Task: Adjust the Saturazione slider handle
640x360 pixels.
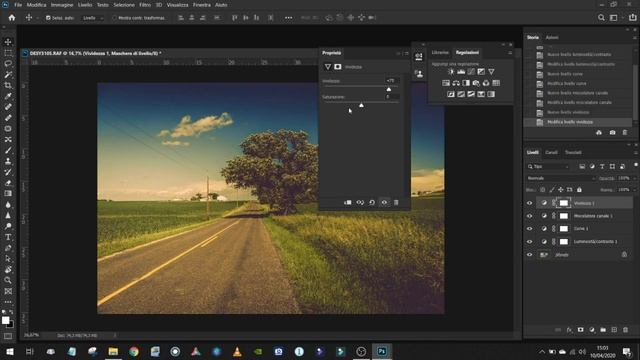Action: 361,105
